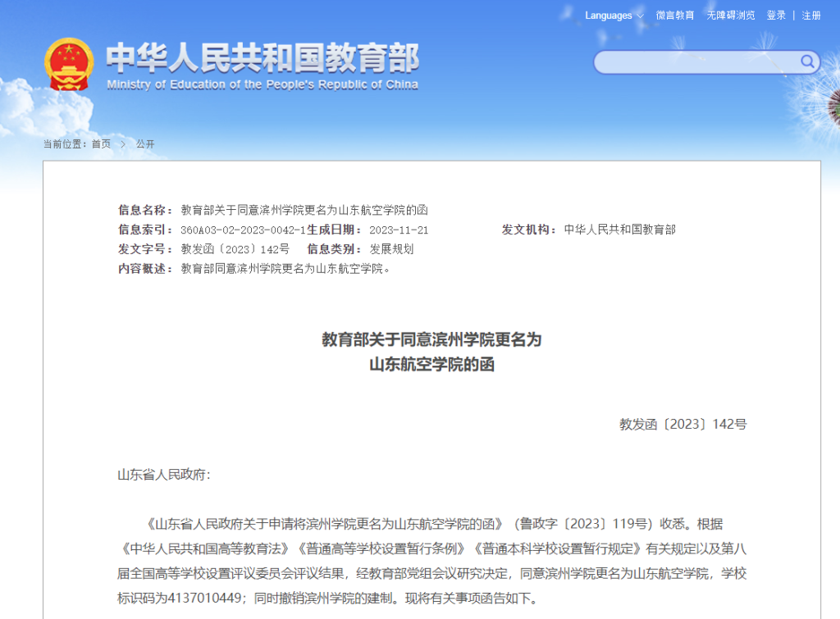Click the breadcrumb separator arrow after 首页
840x619 pixels.
122,144
